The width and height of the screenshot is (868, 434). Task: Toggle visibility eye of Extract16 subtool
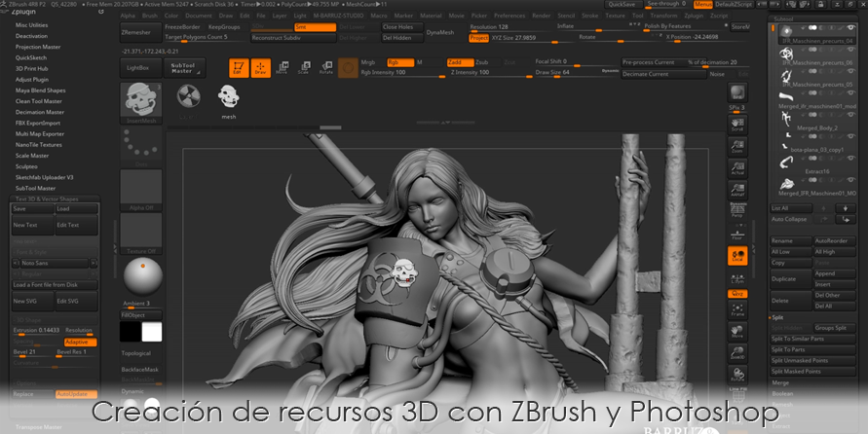pos(850,158)
